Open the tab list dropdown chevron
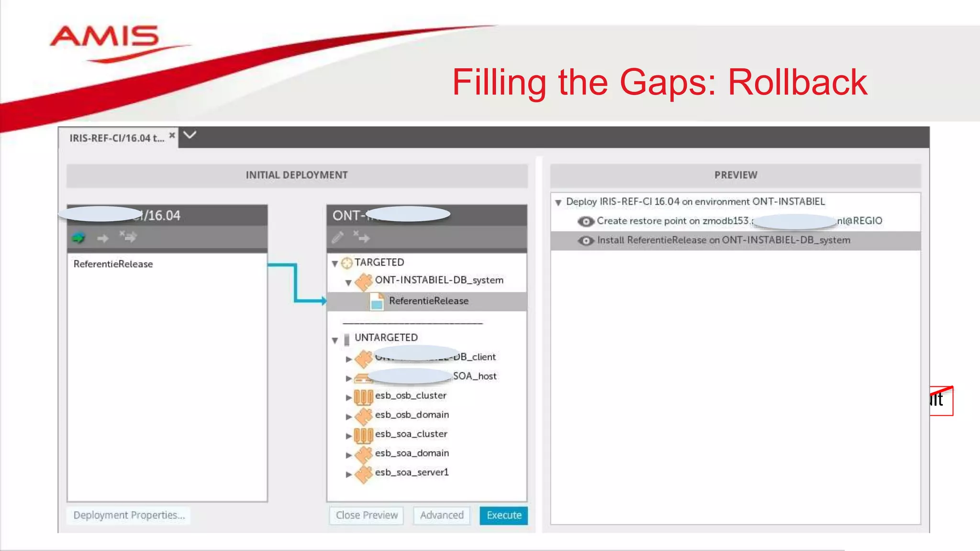 pyautogui.click(x=190, y=135)
